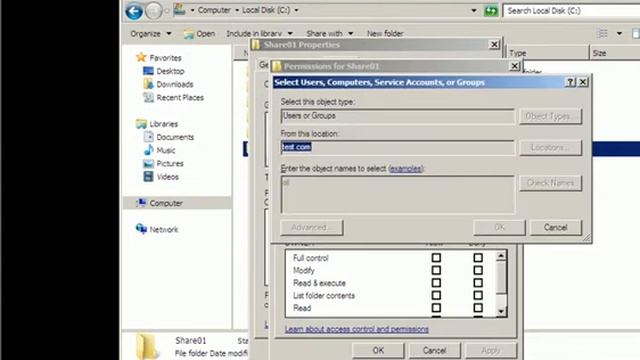
Task: Click the Object Types button
Action: click(551, 116)
